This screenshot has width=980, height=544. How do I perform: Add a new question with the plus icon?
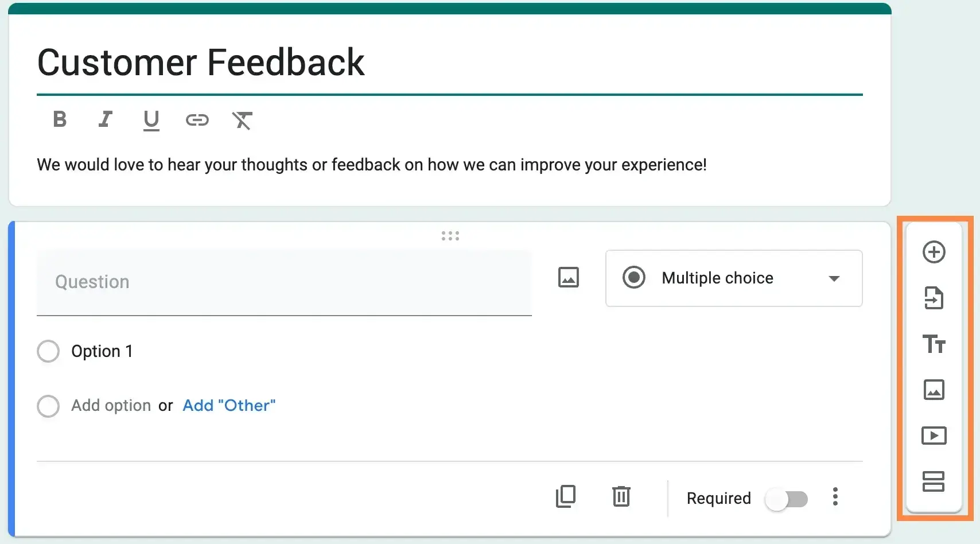934,252
